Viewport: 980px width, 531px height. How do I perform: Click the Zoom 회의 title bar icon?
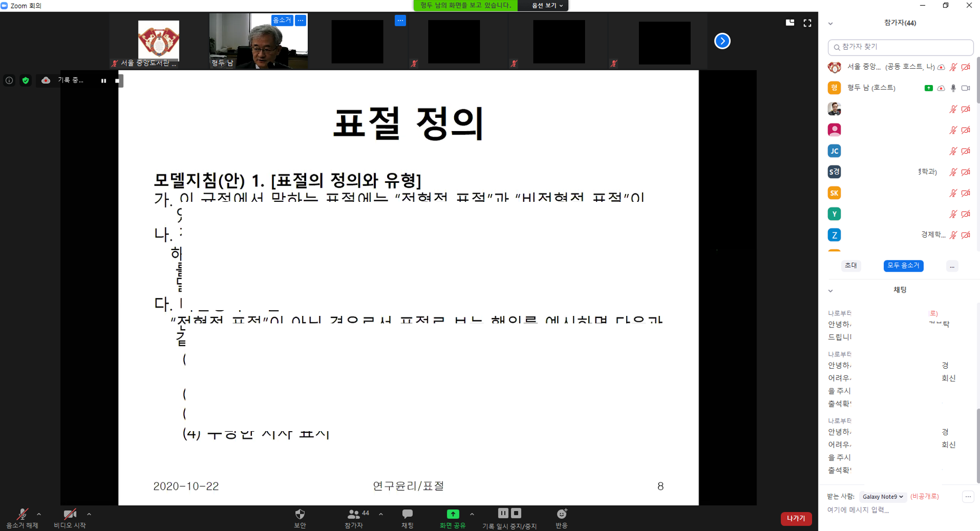click(4, 5)
